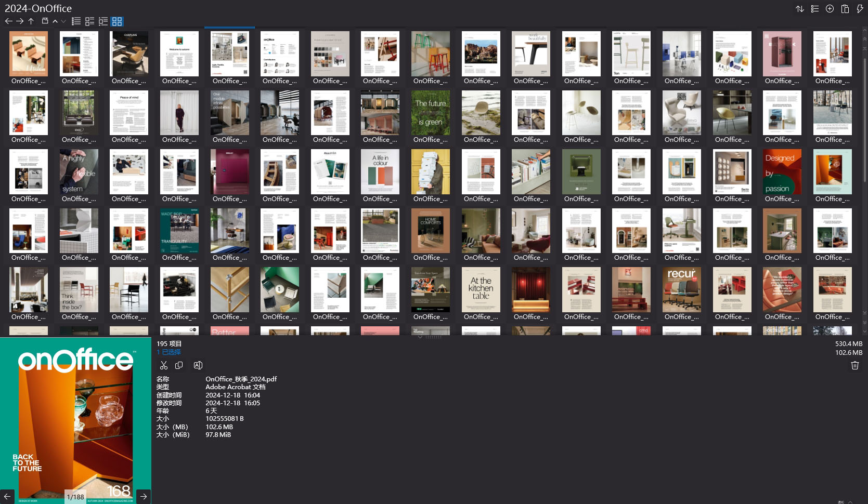Screen dimensions: 868x504
Task: Click created time '2024-12-18 16:04'
Action: coord(232,395)
